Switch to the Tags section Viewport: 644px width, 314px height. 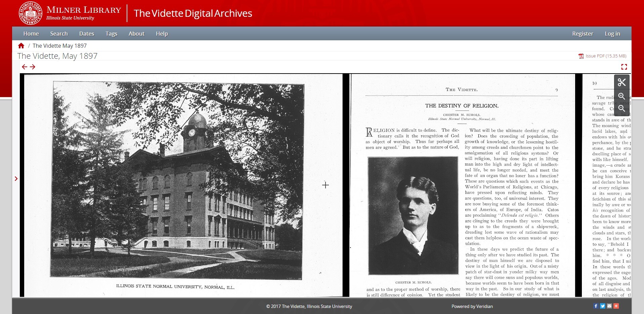[111, 34]
